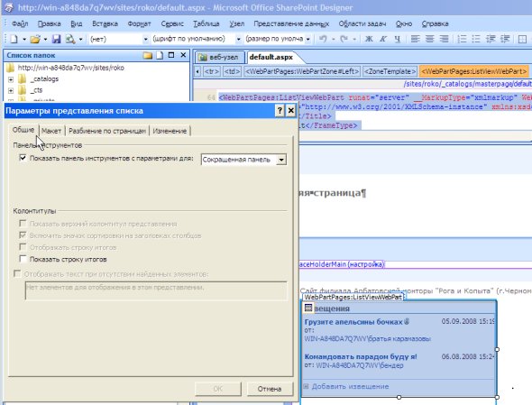Viewport: 532px width, 405px height.
Task: Click the Undo arrow icon
Action: pyautogui.click(x=323, y=39)
